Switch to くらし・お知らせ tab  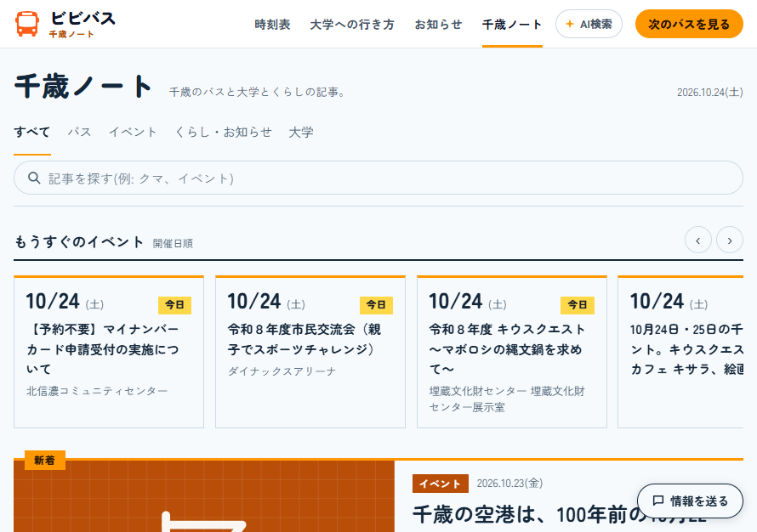pos(223,133)
